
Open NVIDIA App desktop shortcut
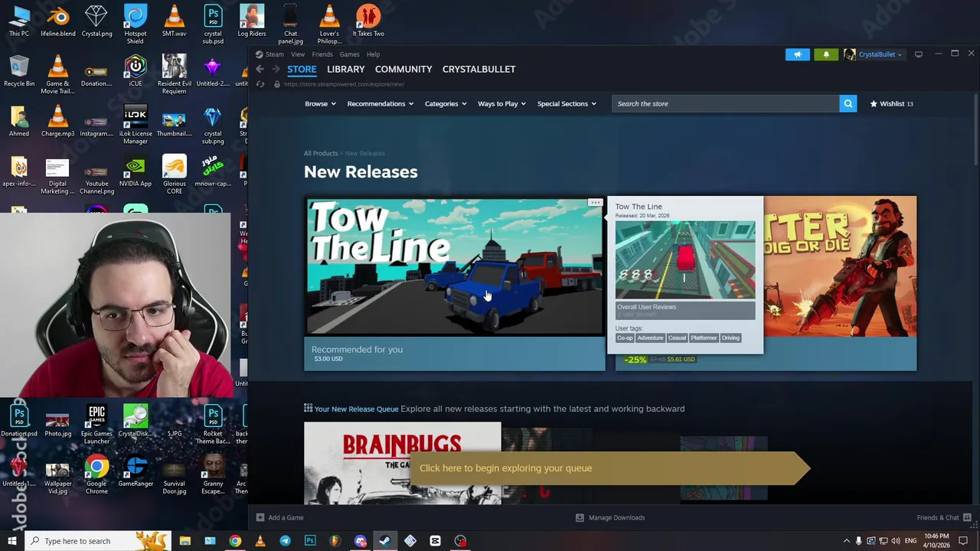tap(136, 172)
